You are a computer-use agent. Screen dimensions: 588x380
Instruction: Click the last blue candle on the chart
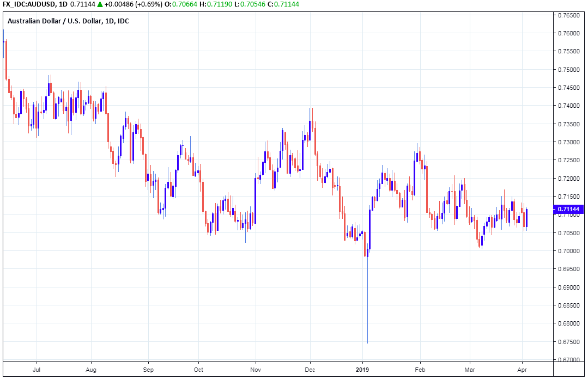[526, 218]
